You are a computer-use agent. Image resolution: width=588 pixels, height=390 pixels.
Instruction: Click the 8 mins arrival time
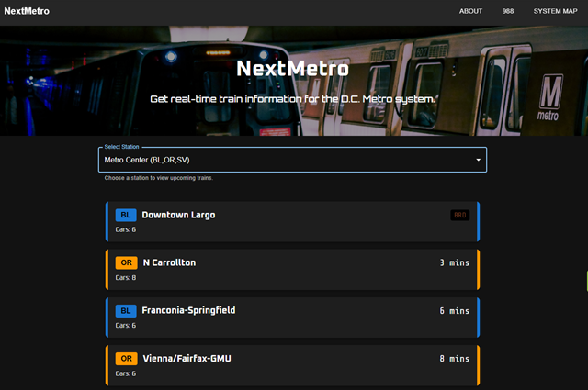[454, 358]
